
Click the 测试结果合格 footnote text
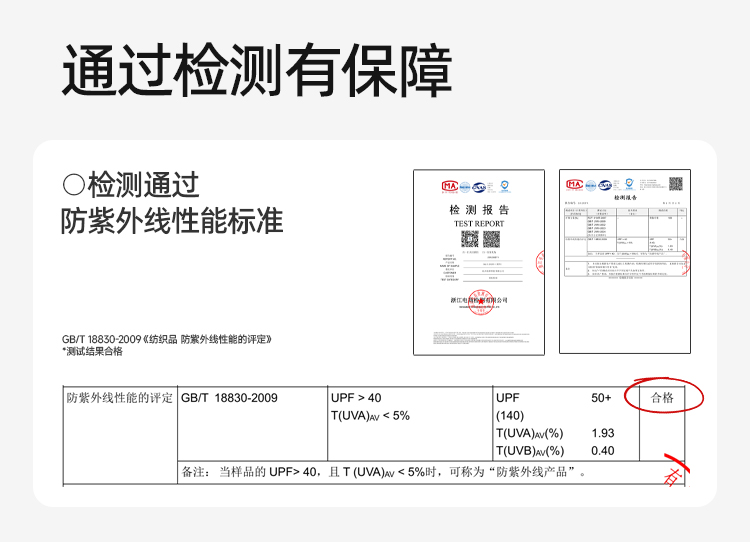pyautogui.click(x=95, y=352)
